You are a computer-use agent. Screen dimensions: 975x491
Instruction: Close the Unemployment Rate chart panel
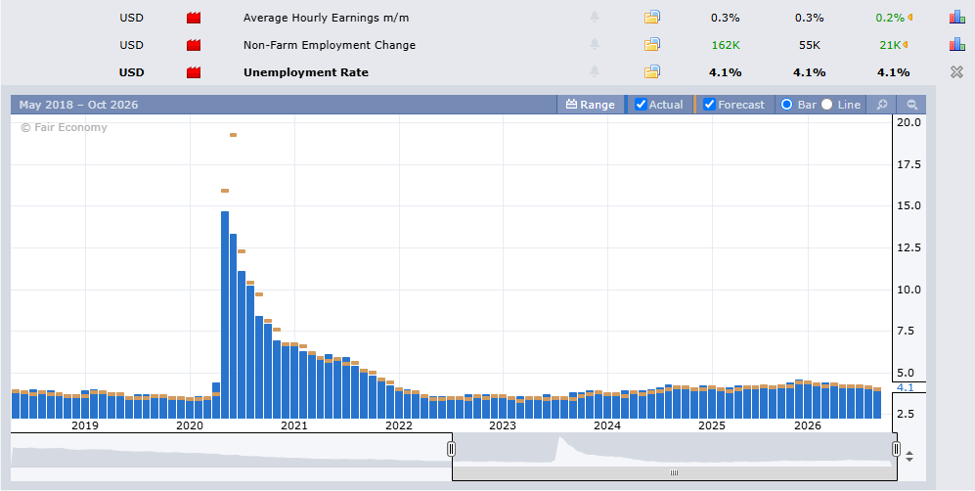pos(957,72)
